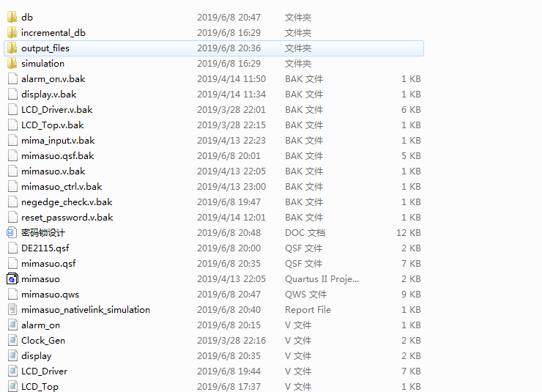The width and height of the screenshot is (542, 392).
Task: Select file name display.v.bak
Action: pyautogui.click(x=49, y=95)
